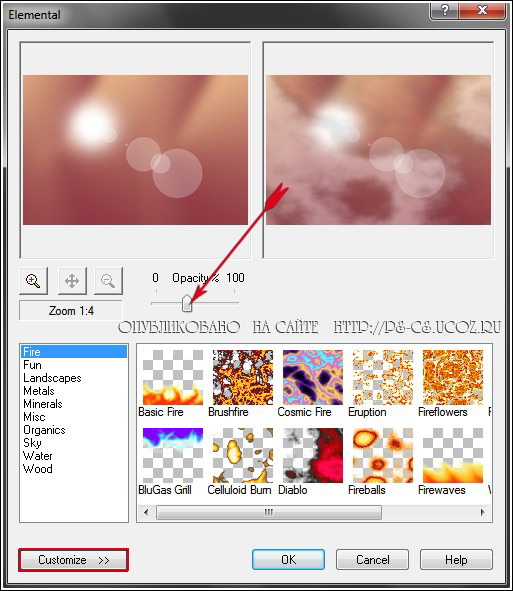Confirm with the OK button

click(288, 559)
